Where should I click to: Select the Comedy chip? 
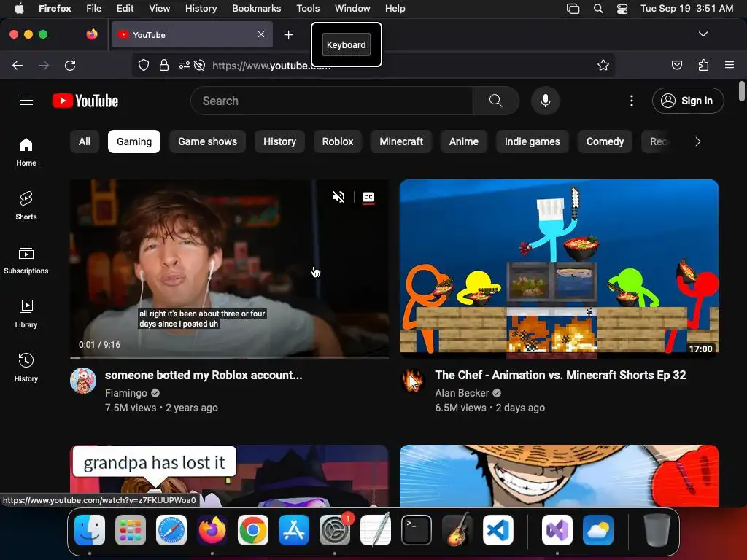point(605,141)
